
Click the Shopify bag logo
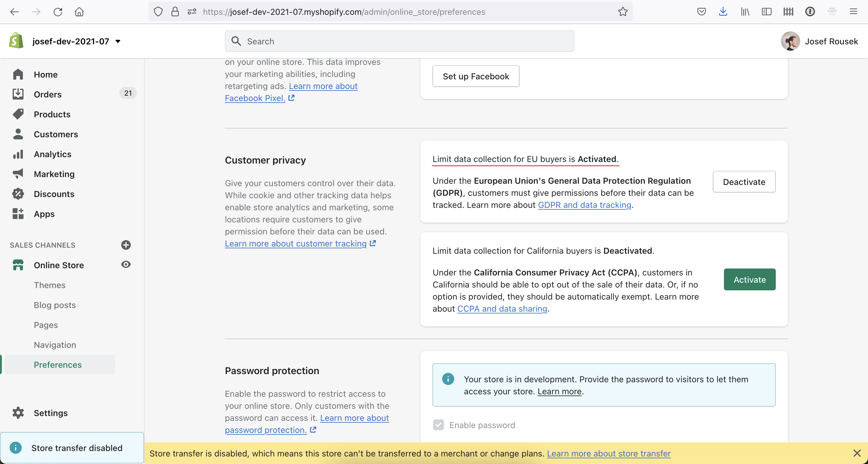tap(16, 41)
